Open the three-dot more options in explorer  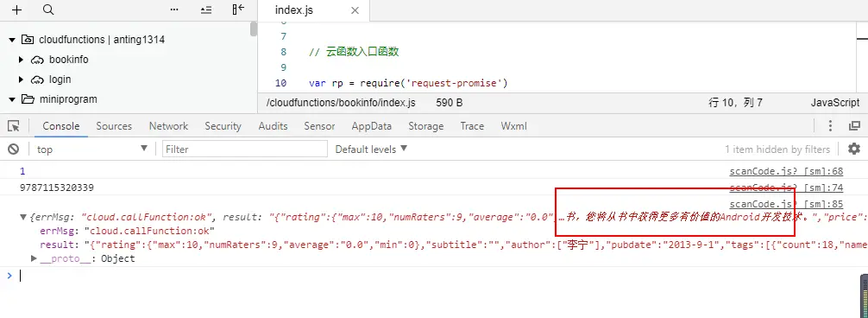[x=174, y=10]
